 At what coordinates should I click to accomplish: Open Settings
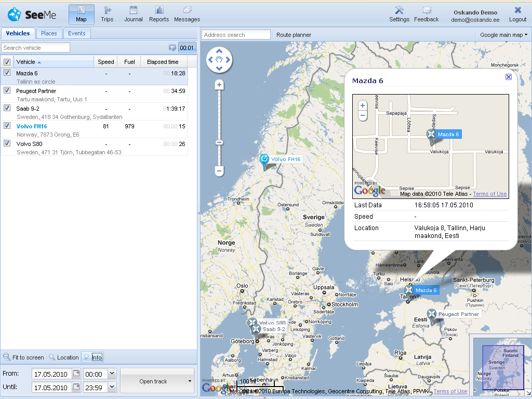(399, 14)
